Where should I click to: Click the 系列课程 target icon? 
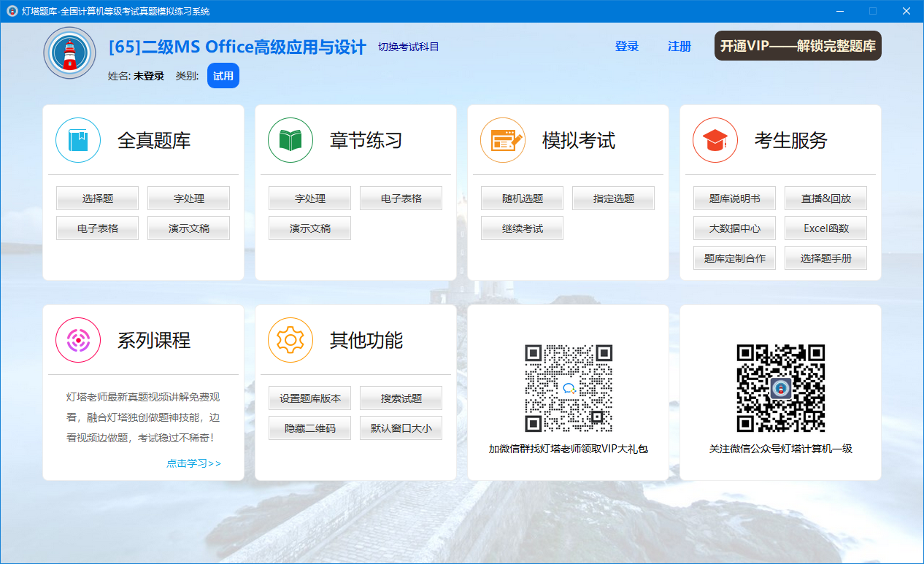(x=77, y=340)
